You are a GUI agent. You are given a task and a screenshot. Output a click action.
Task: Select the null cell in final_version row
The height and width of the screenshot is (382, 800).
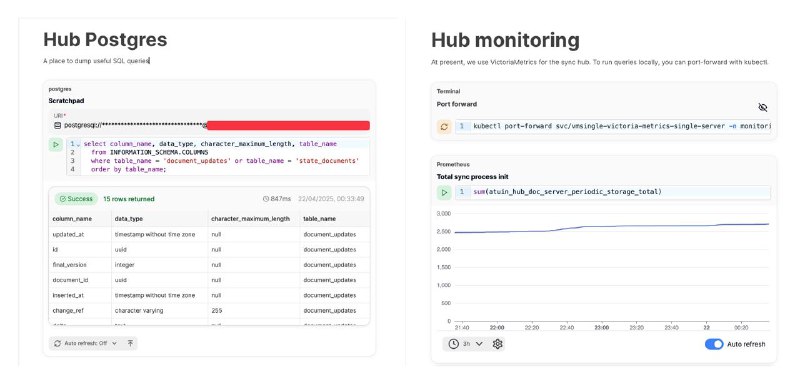coord(253,265)
